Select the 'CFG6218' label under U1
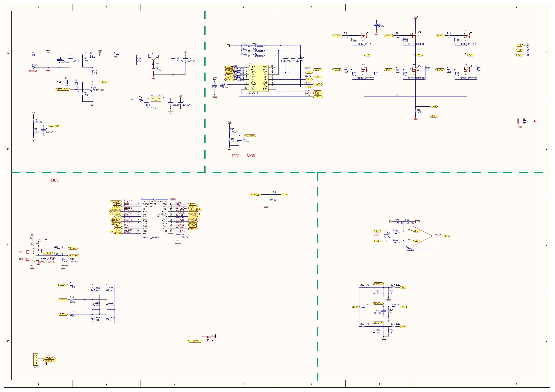Viewport: 555px width, 392px height. click(x=253, y=93)
